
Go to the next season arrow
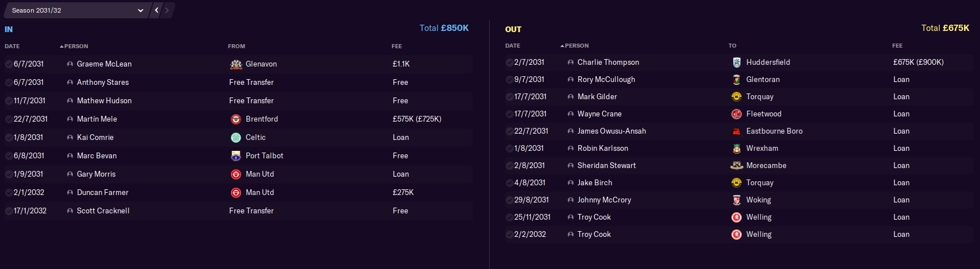pyautogui.click(x=167, y=10)
